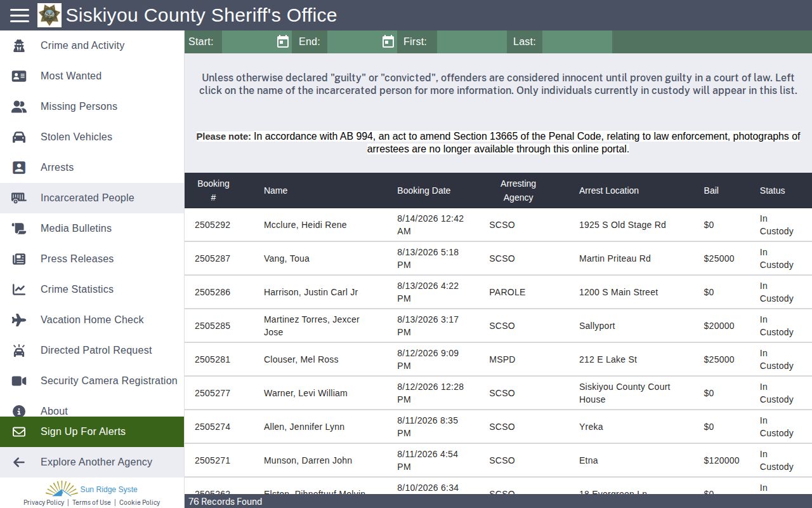The height and width of the screenshot is (508, 812).
Task: Focus the Last name filter field
Action: 577,42
